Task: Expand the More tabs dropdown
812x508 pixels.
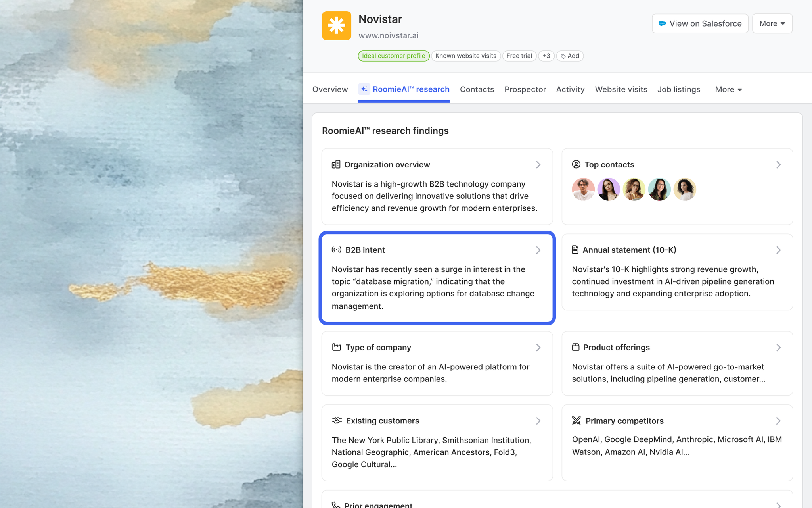Action: 728,89
